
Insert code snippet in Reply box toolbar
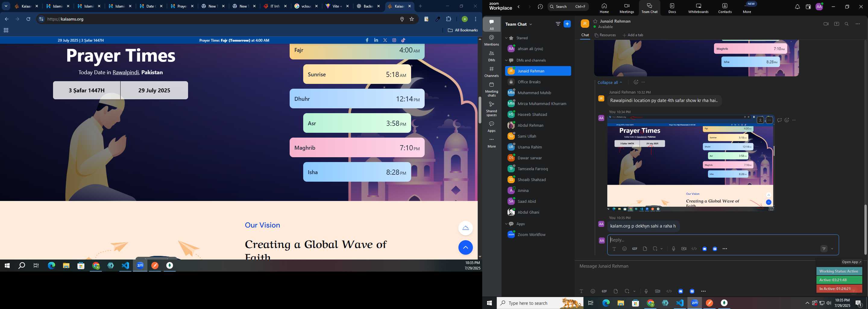tap(694, 249)
